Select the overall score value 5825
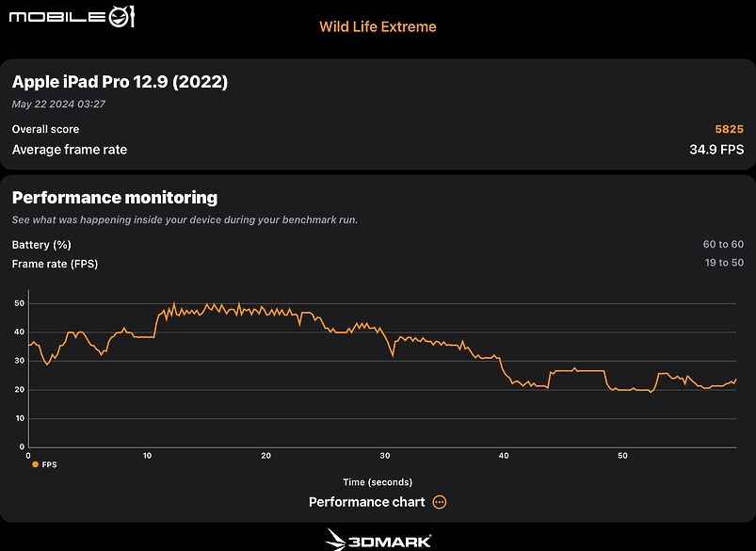The height and width of the screenshot is (551, 756). click(729, 129)
